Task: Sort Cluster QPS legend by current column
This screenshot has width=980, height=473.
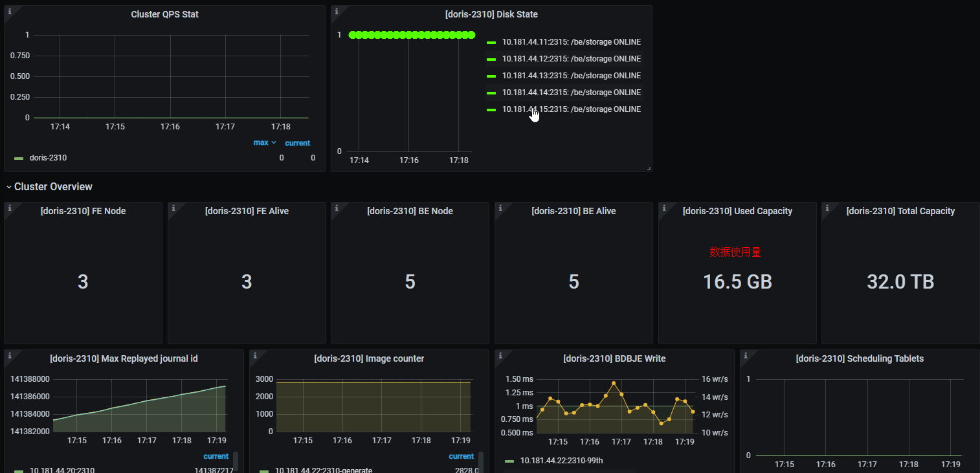Action: tap(298, 143)
